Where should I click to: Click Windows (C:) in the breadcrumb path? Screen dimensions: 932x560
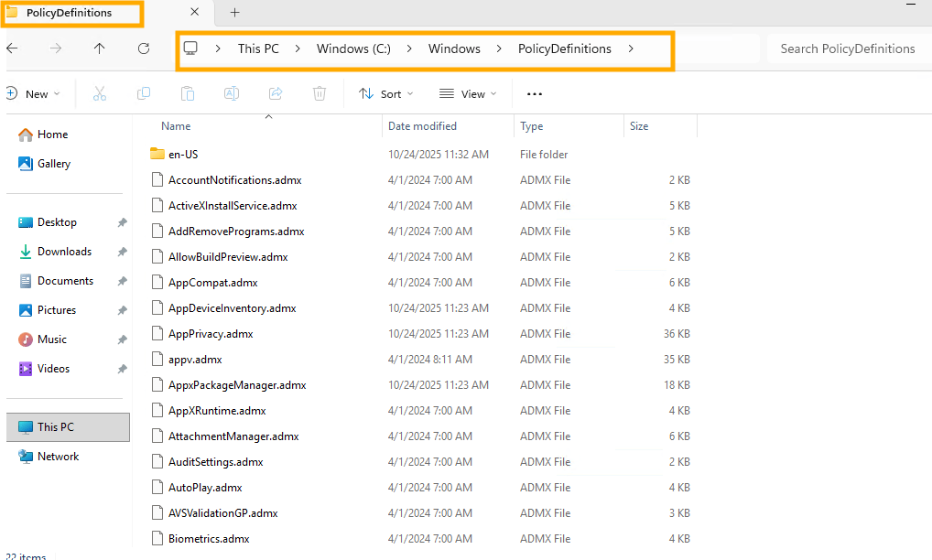[x=353, y=48]
